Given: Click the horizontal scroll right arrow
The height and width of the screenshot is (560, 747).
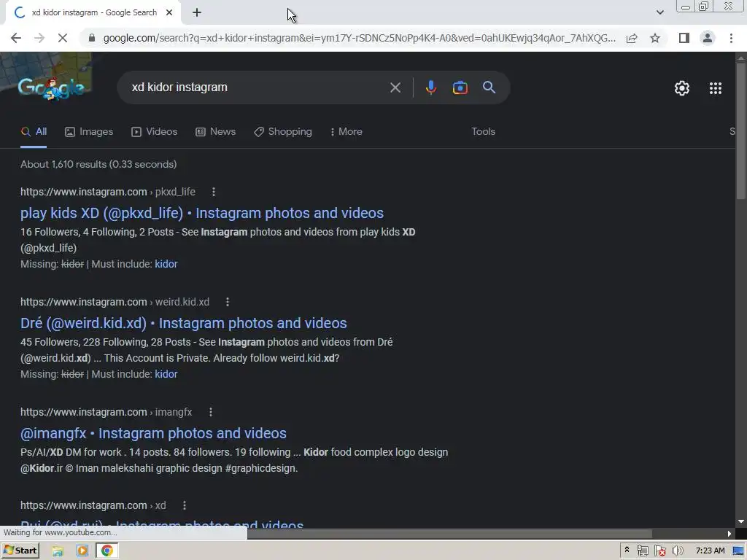Looking at the screenshot, I should point(729,534).
